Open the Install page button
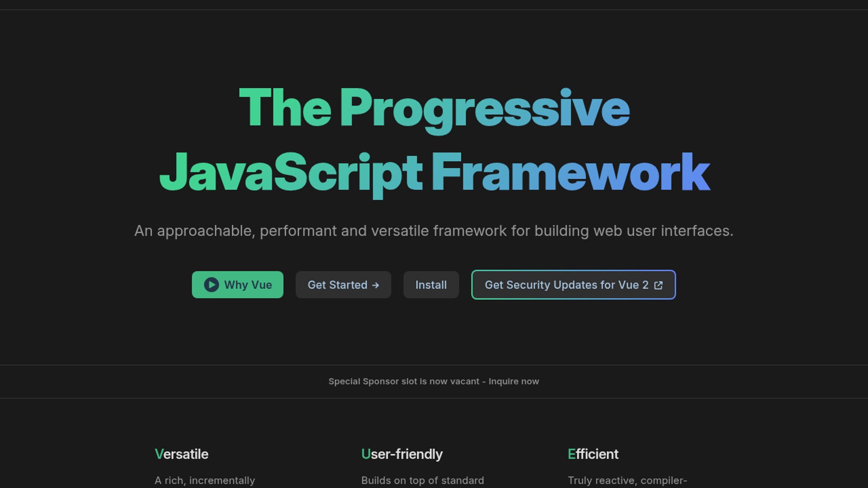The width and height of the screenshot is (868, 488). click(x=431, y=285)
